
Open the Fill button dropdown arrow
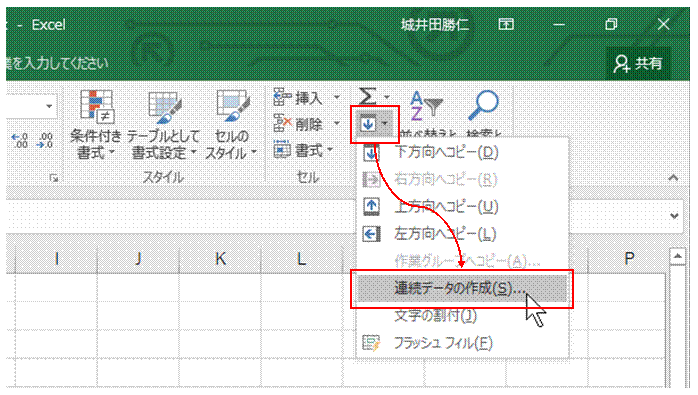point(385,124)
